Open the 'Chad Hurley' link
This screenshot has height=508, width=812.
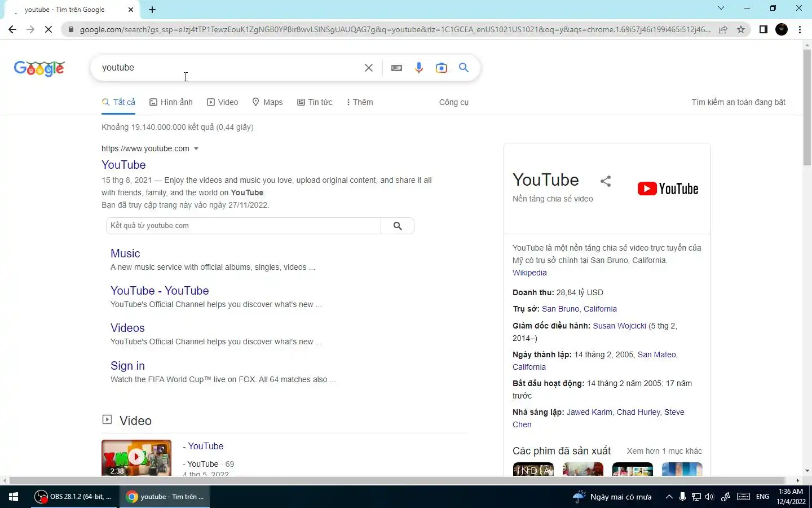pyautogui.click(x=638, y=412)
